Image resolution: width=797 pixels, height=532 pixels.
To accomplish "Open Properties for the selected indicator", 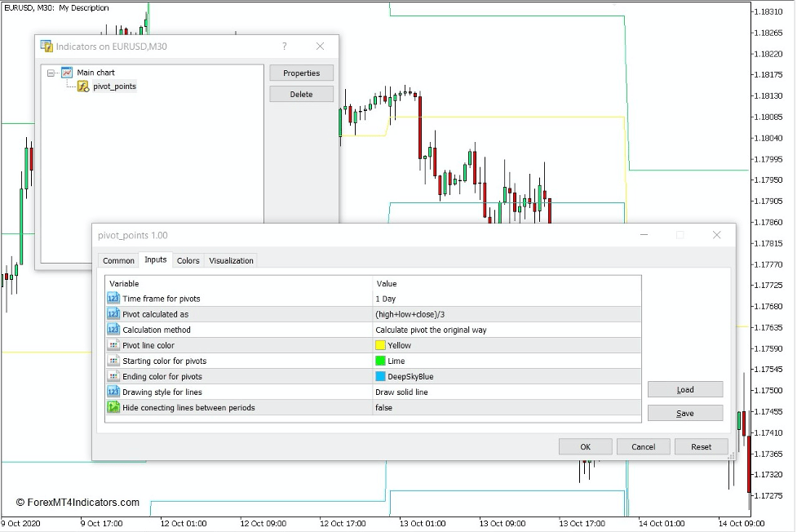I will coord(301,73).
